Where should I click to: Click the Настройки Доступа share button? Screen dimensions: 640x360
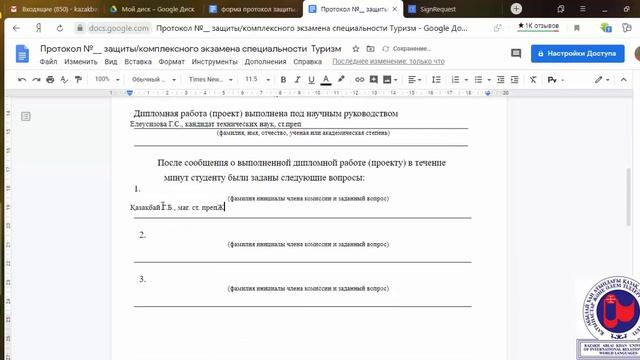tap(577, 53)
